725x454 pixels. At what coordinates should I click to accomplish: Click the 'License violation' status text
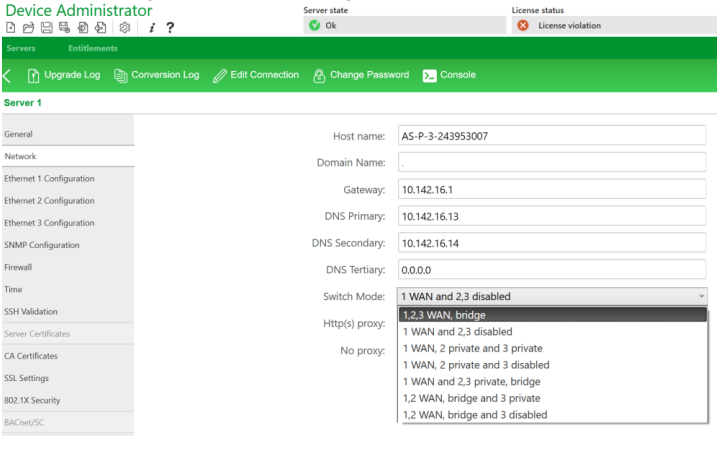(x=569, y=26)
